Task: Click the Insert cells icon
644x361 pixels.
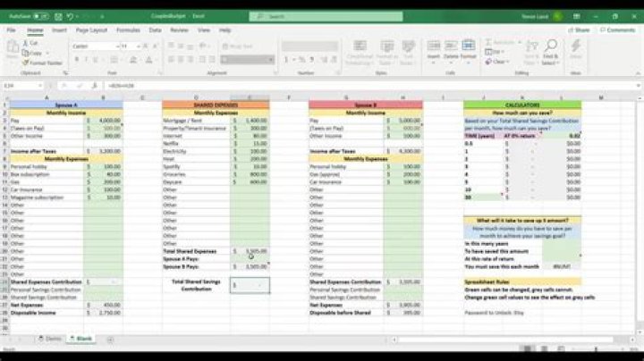Action: [x=433, y=46]
